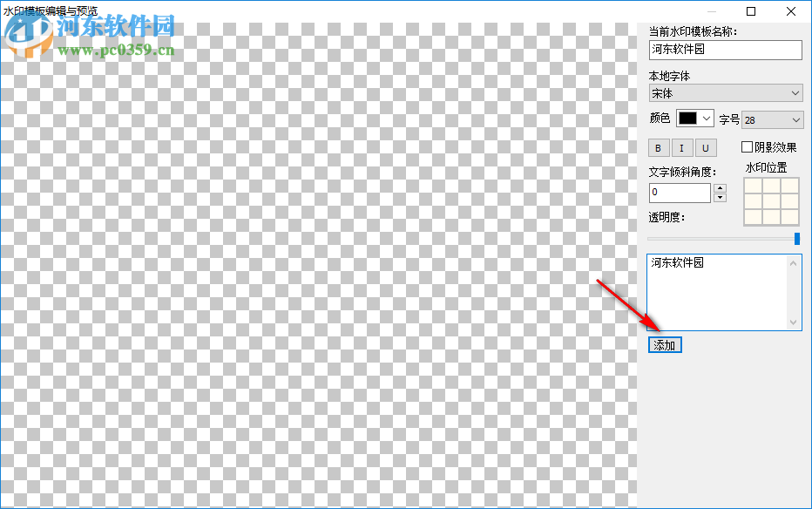Open the 本地字体 font dropdown
Viewport: 812px width, 509px height.
coord(726,93)
